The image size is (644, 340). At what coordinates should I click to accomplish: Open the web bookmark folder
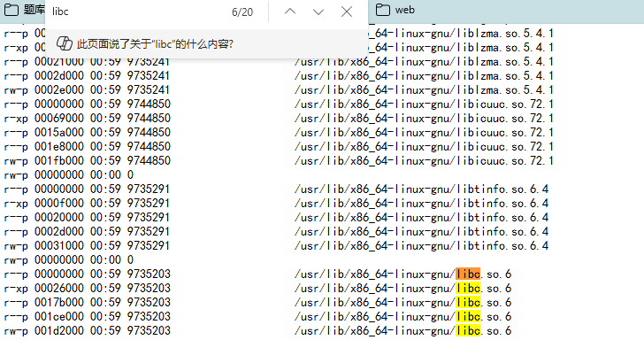395,10
